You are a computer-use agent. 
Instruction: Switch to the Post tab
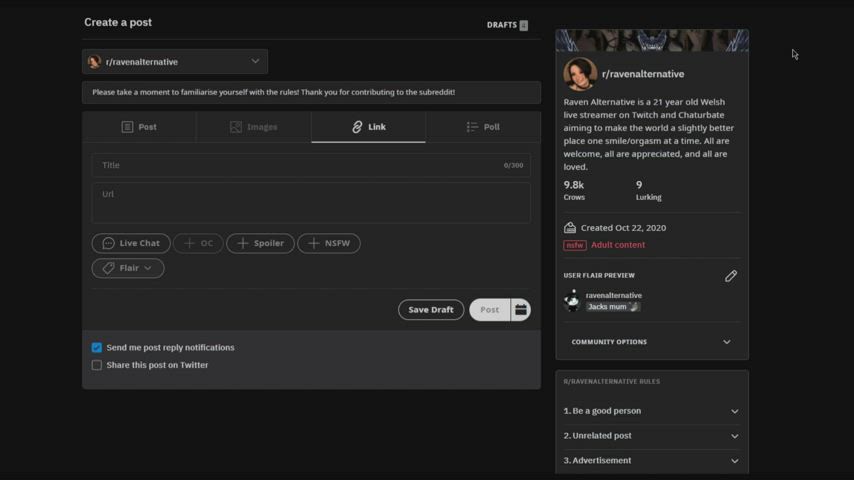click(139, 127)
